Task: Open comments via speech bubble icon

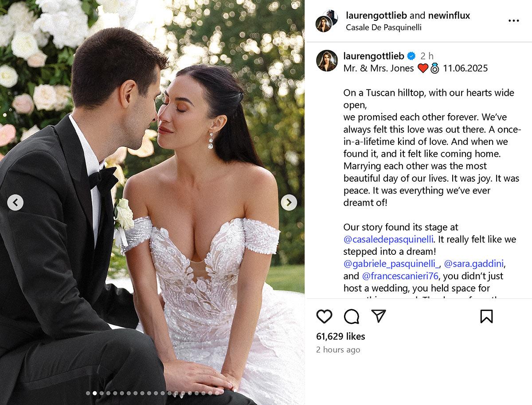Action: tap(352, 316)
